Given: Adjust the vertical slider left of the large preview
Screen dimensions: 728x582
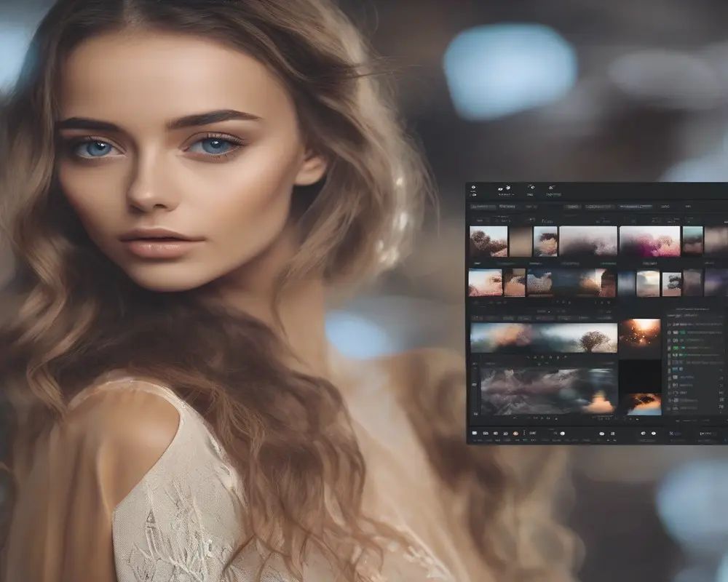Looking at the screenshot, I should pos(475,389).
